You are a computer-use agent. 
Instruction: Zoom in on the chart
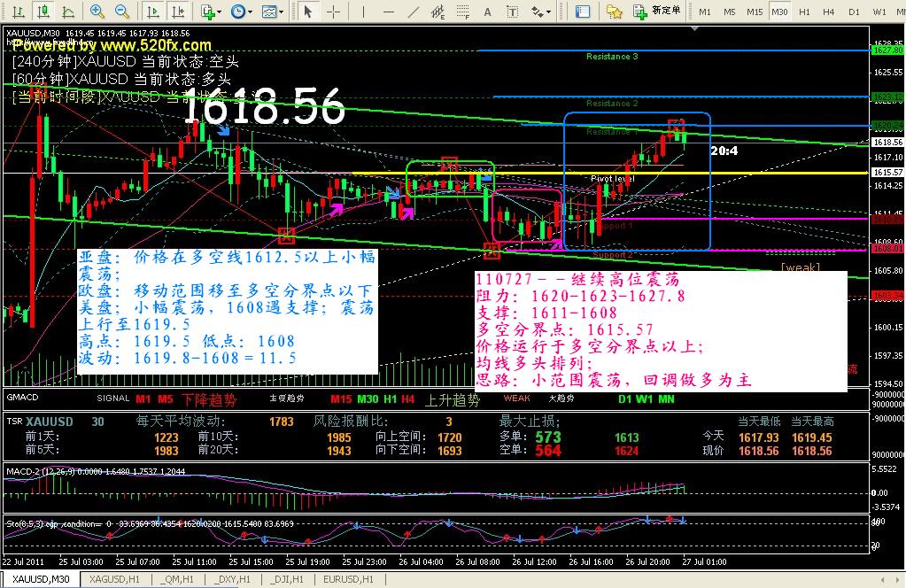coord(97,12)
